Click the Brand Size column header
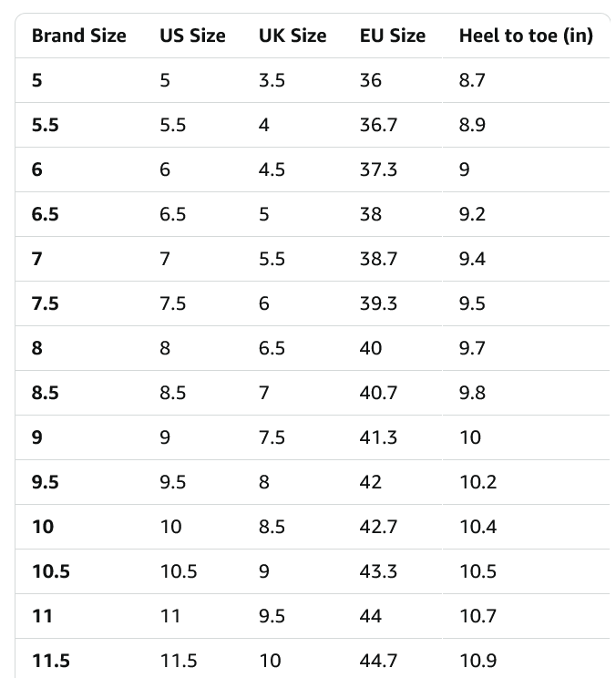 point(78,36)
